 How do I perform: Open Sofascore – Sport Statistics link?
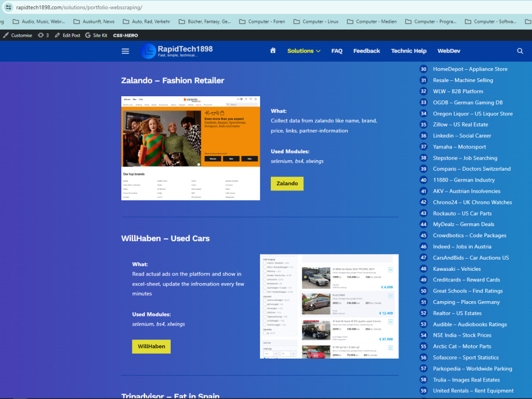click(466, 358)
